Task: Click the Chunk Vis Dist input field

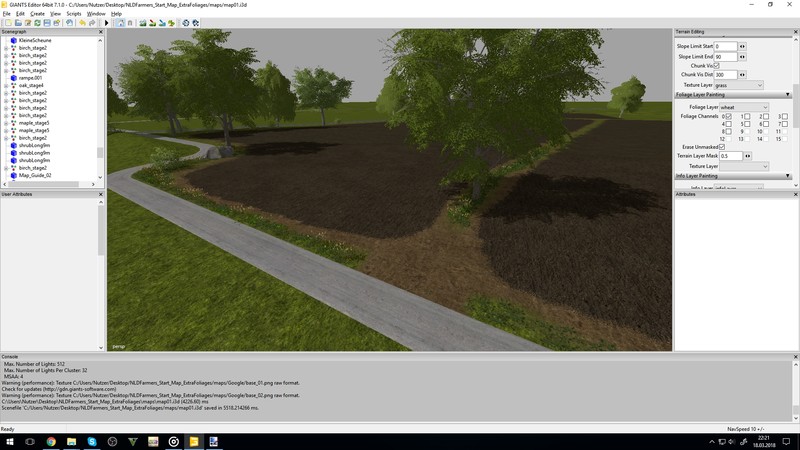Action: 726,75
